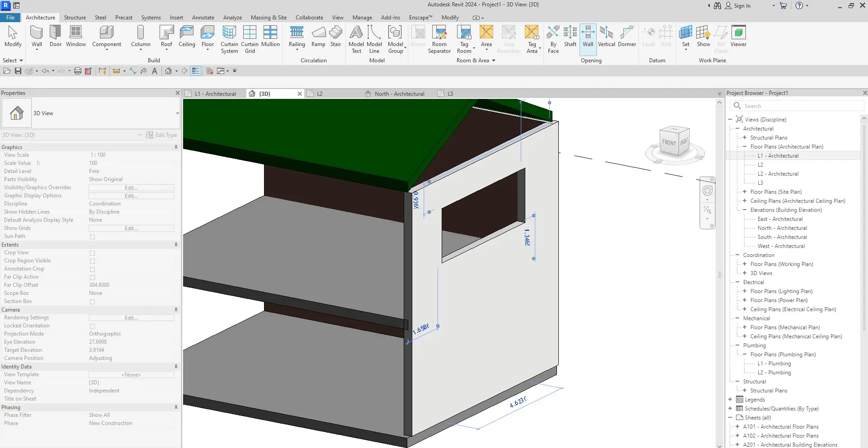Collapse the Graphics properties section
The height and width of the screenshot is (448, 868).
[x=176, y=147]
